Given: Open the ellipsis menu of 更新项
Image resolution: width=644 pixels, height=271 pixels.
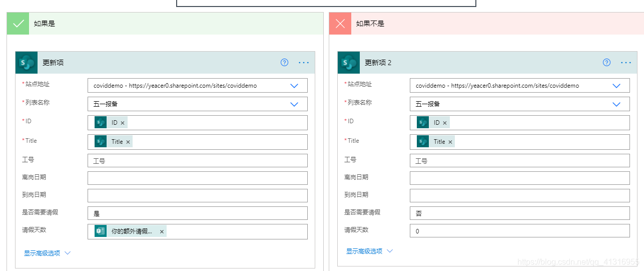Looking at the screenshot, I should coord(304,63).
